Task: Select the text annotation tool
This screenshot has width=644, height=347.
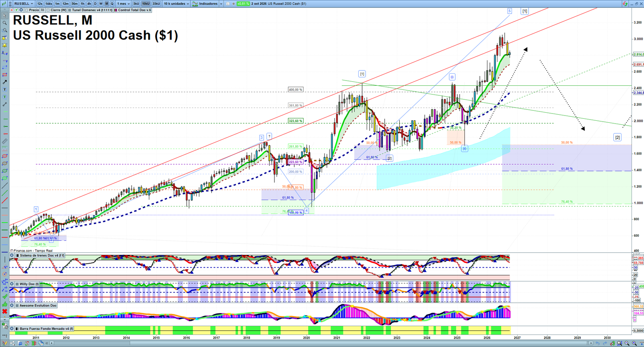Action: [x=4, y=89]
